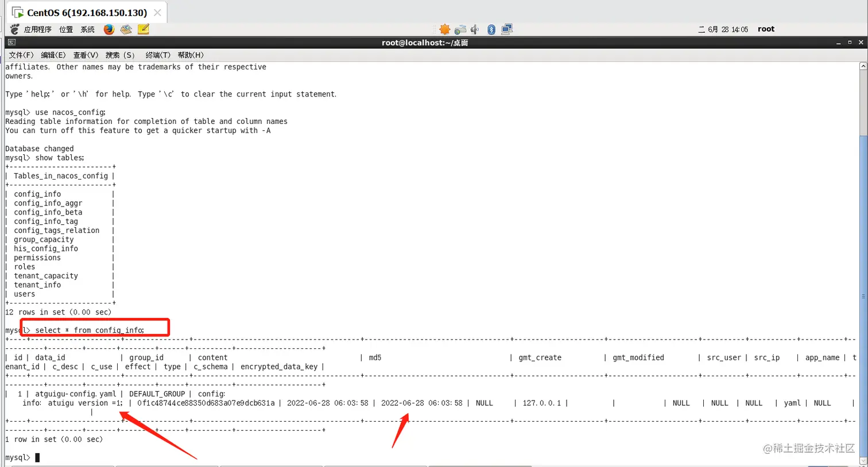Click the 'config_info_beta' table row
Viewport: 868px width, 467px height.
click(48, 212)
